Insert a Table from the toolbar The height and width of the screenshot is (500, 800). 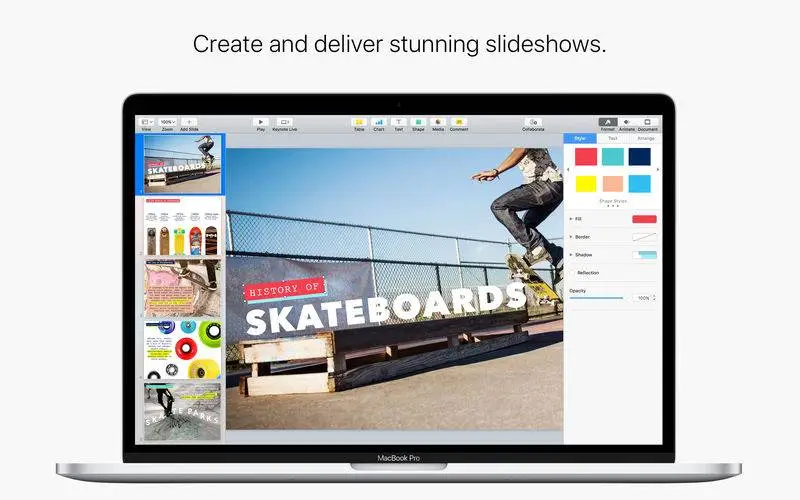point(359,122)
